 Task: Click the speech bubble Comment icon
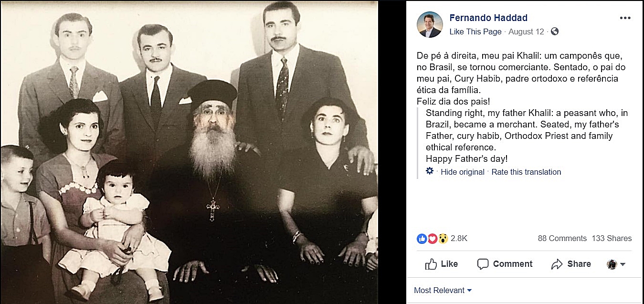(483, 264)
